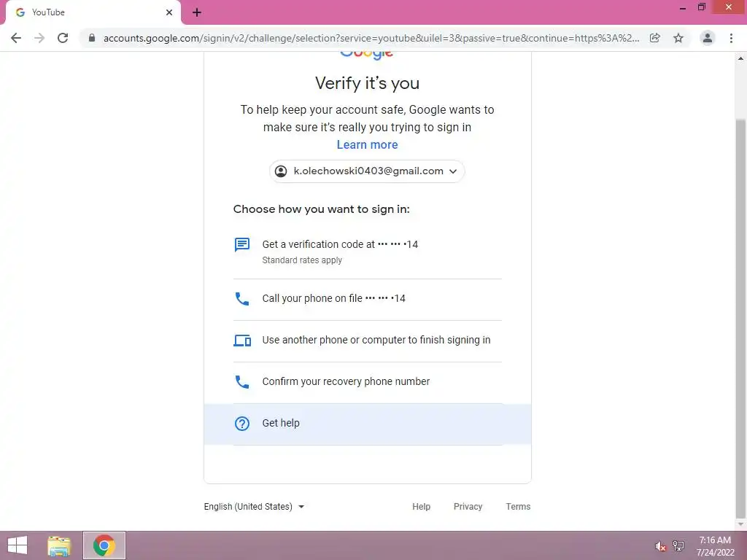
Task: Go back using the browser back arrow
Action: (x=16, y=38)
